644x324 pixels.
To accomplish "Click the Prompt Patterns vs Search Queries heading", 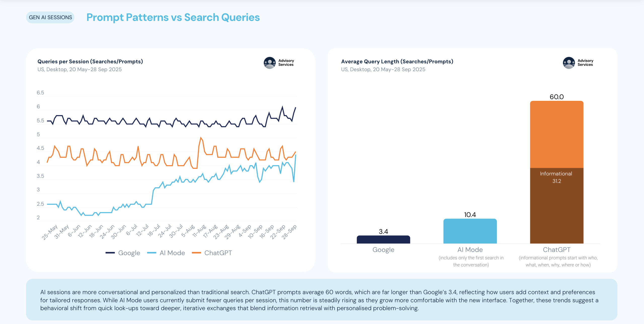I will click(x=173, y=17).
